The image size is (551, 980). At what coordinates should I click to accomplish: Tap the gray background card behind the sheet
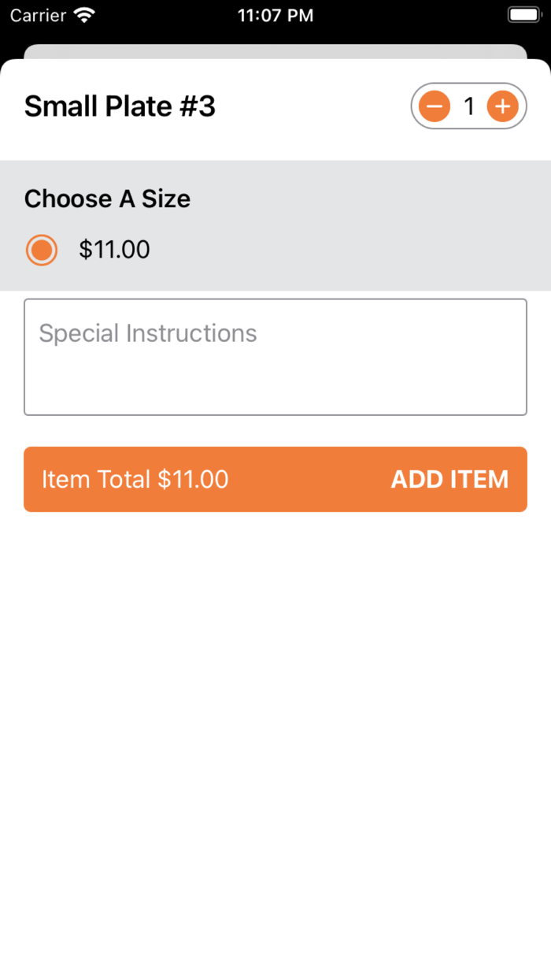(275, 51)
